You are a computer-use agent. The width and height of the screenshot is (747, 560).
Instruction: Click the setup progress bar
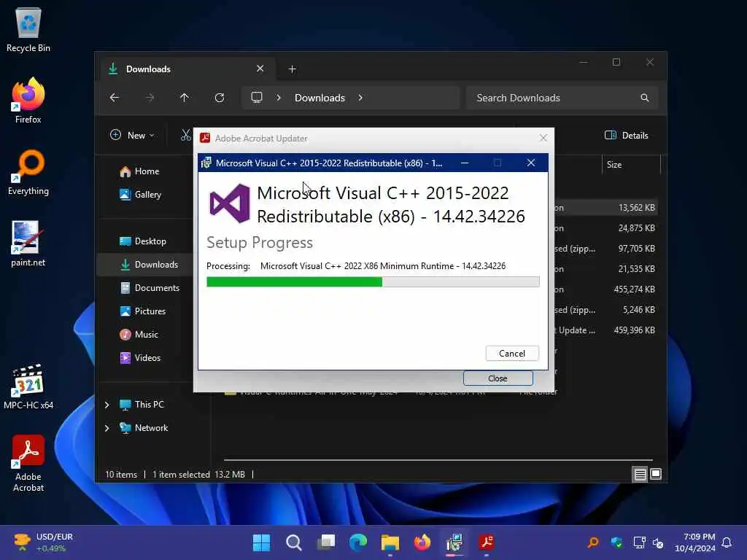pos(373,282)
